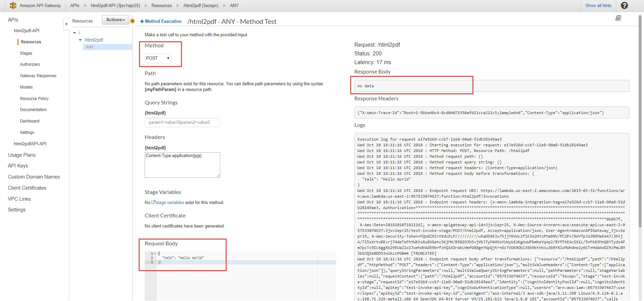Click the Response Headers JSON text
The image size is (644, 301).
tap(480, 113)
